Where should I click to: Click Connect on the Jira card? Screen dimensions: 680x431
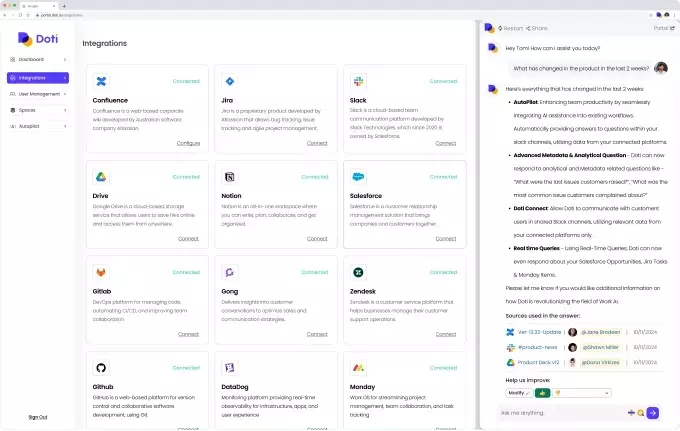pyautogui.click(x=317, y=143)
